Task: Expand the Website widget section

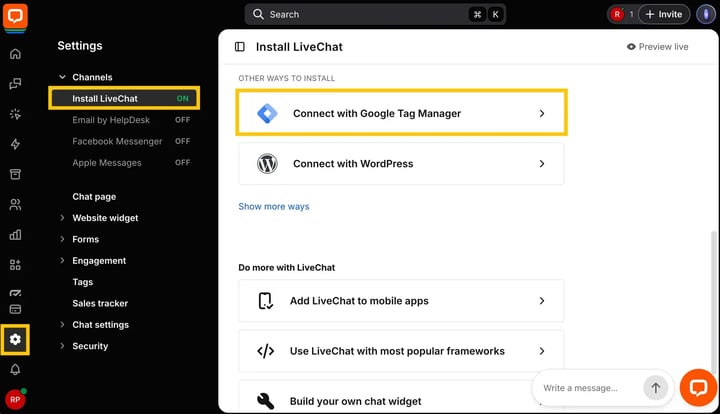Action: pos(62,218)
